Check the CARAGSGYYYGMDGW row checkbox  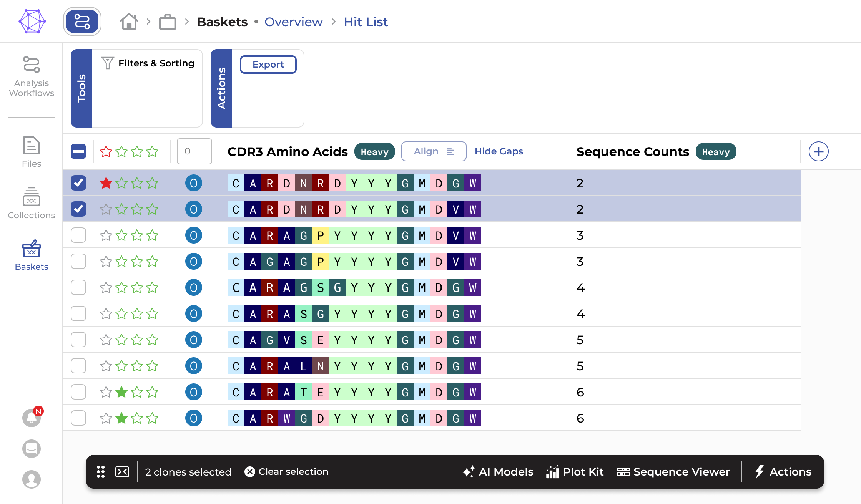(x=78, y=287)
